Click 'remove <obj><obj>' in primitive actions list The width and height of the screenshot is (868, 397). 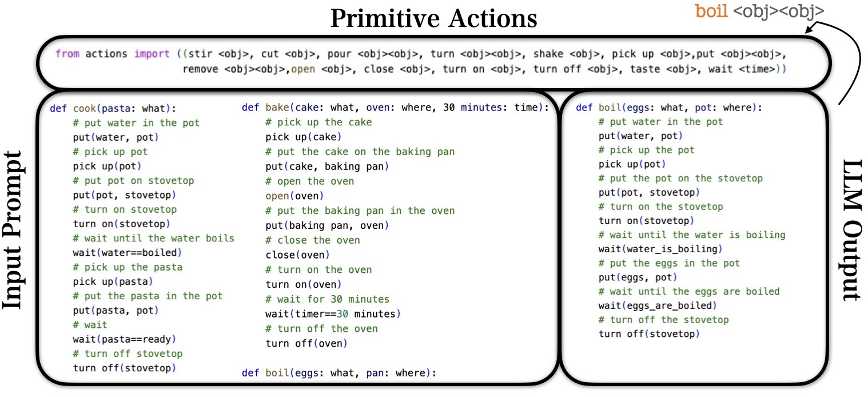tap(233, 69)
